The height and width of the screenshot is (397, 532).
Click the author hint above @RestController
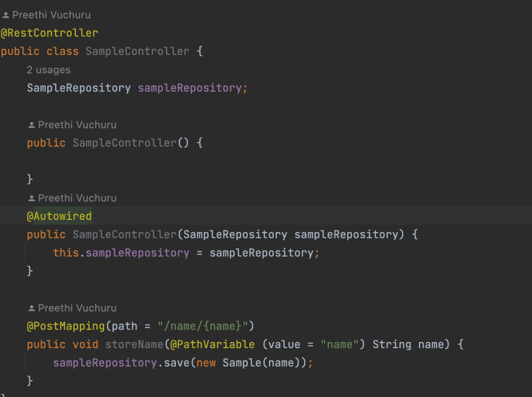46,15
